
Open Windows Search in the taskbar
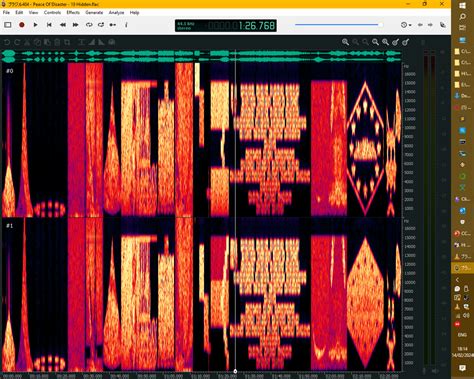462,17
